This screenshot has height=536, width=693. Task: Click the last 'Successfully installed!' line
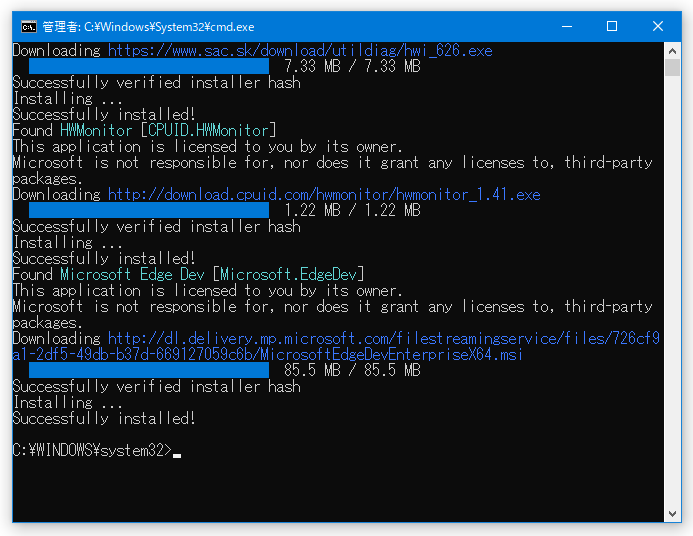[x=104, y=418]
